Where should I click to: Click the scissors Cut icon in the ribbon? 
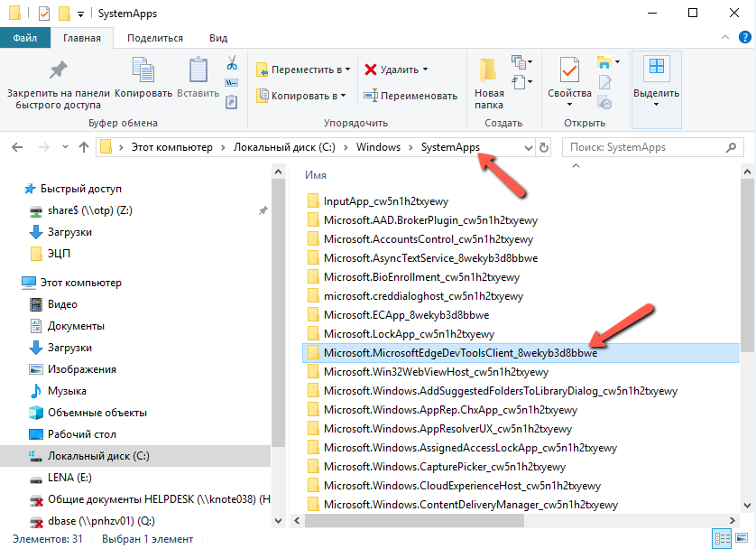point(231,63)
